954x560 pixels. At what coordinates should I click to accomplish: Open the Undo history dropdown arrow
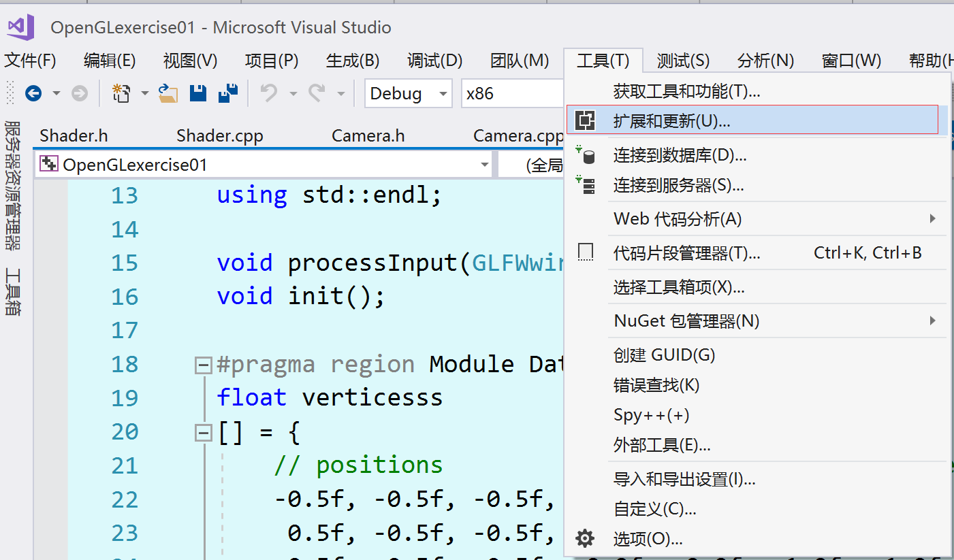click(x=293, y=93)
